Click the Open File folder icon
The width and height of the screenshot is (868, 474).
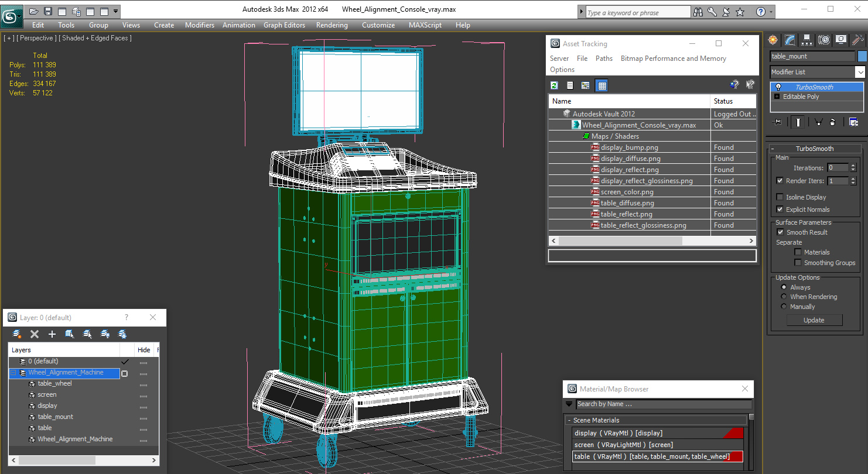click(34, 11)
